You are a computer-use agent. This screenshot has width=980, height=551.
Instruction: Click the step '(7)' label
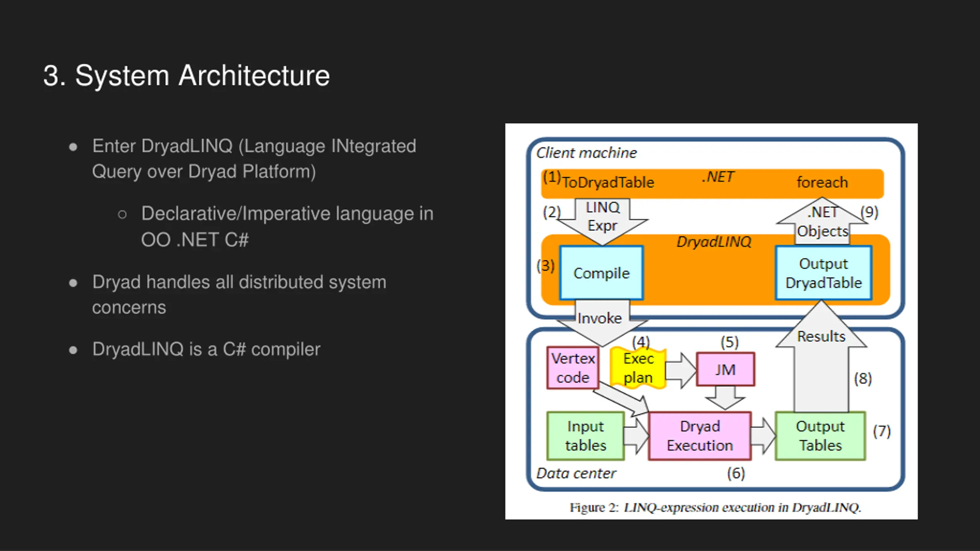[882, 431]
